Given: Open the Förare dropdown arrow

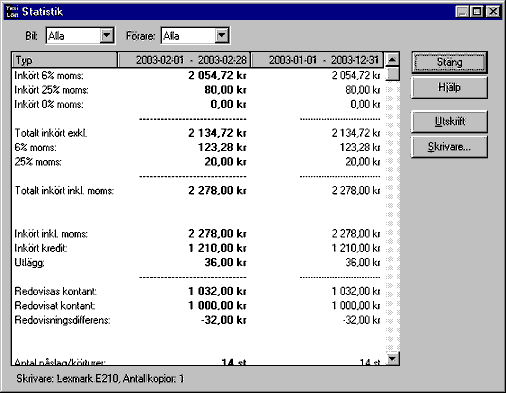Looking at the screenshot, I should pos(222,35).
